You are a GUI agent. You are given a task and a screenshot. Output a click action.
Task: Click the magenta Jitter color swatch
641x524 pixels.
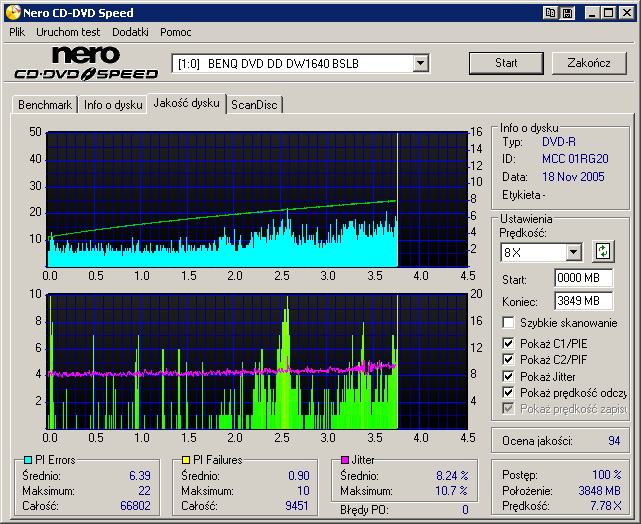point(345,460)
